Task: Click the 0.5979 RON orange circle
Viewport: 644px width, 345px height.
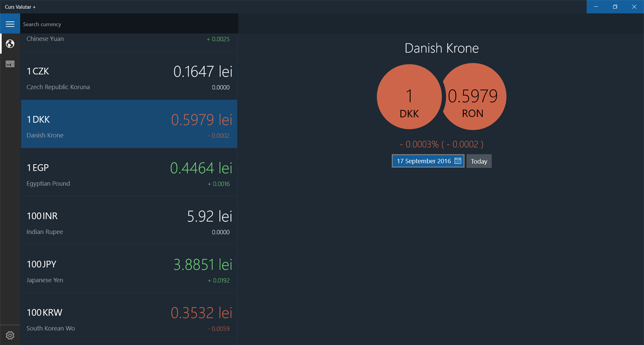Action: coord(474,97)
